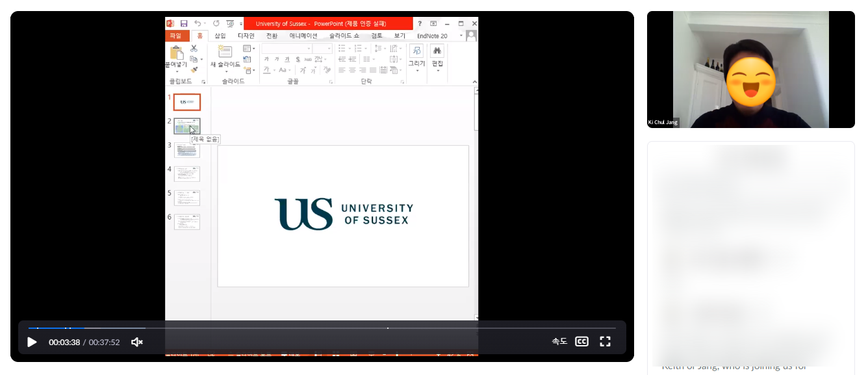The image size is (868, 375).
Task: Click the PowerPoint Help question mark
Action: [419, 23]
